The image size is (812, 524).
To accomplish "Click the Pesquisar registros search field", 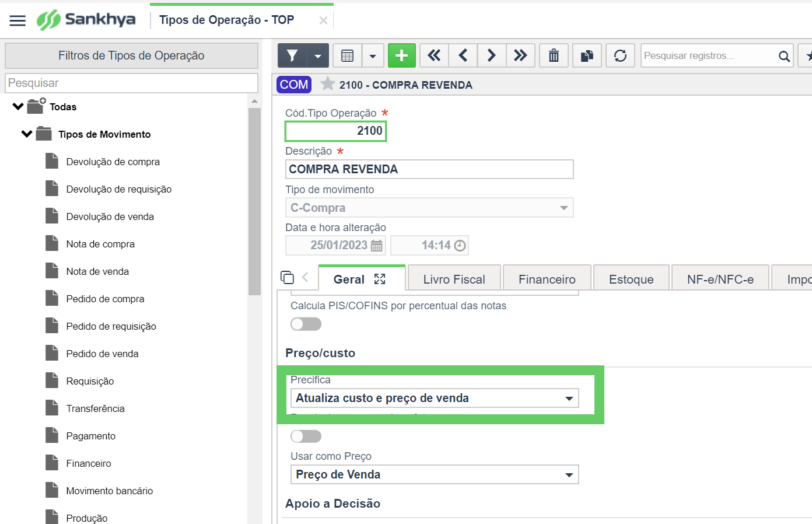I will tap(708, 55).
